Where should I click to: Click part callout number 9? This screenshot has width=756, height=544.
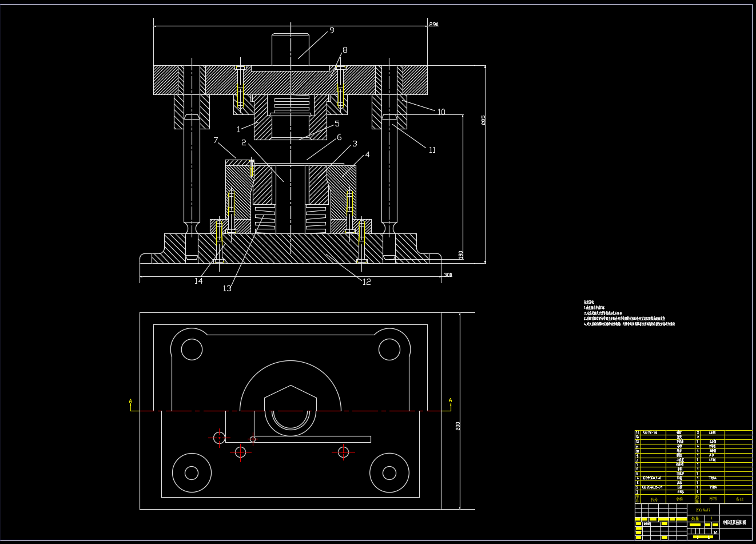tap(332, 31)
